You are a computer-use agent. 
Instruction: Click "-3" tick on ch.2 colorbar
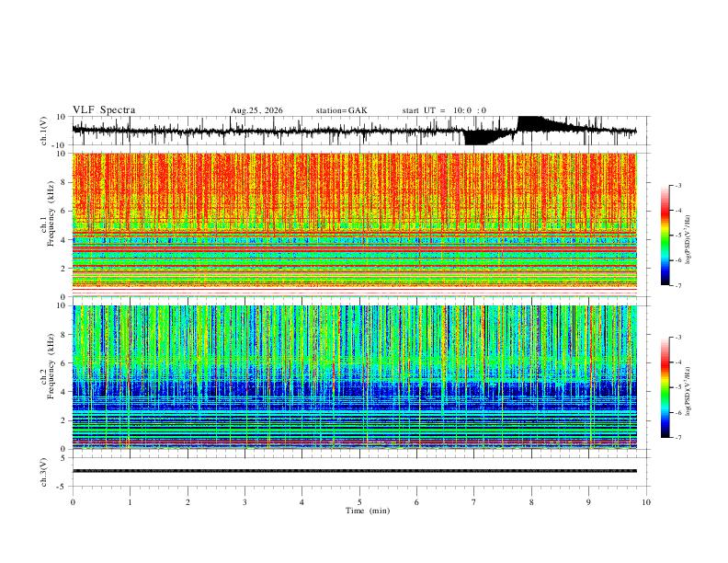coord(678,338)
